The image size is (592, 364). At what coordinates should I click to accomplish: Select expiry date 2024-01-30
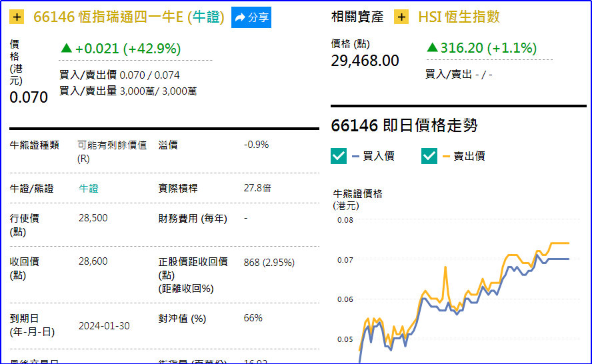pos(104,326)
